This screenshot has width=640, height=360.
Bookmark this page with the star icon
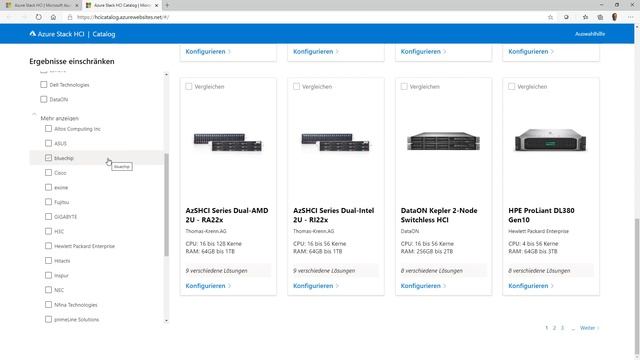click(550, 17)
